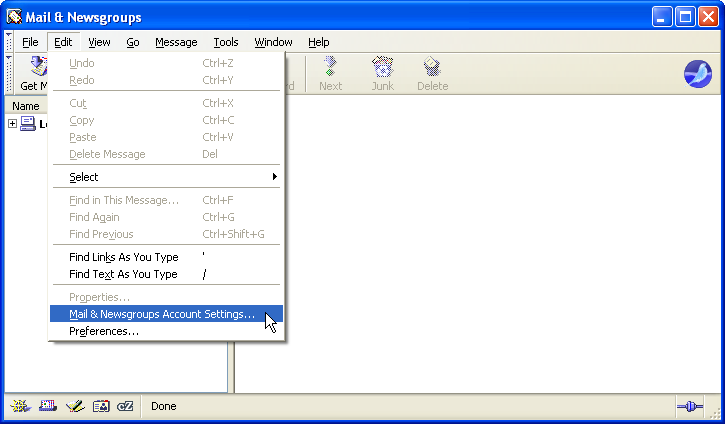
Task: Click the window resize grip corner
Action: tap(715, 414)
